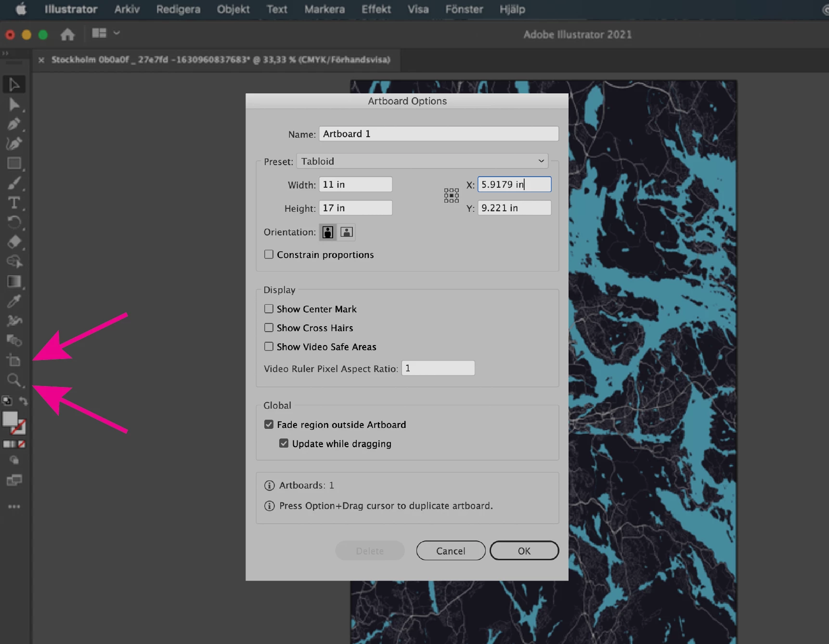
Task: Select the Zoom magnifier tool
Action: point(14,380)
